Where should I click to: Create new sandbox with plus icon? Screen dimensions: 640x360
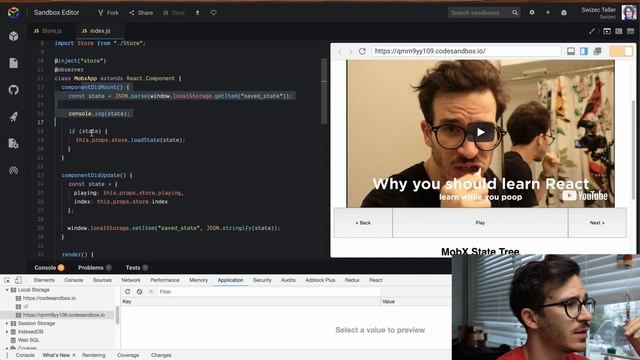click(x=548, y=13)
